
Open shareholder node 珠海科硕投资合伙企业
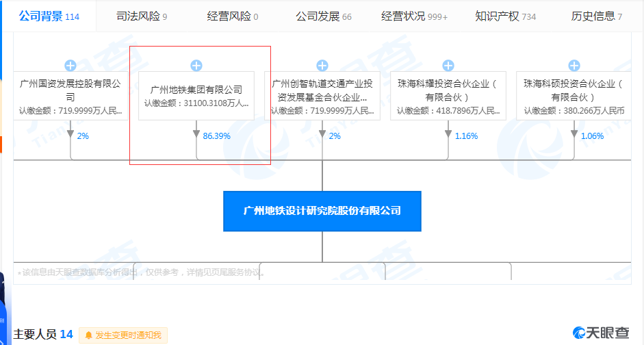coord(574,96)
